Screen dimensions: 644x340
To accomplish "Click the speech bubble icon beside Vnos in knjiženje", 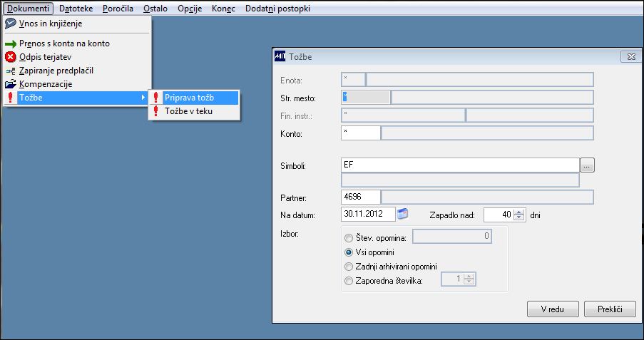I will 11,24.
